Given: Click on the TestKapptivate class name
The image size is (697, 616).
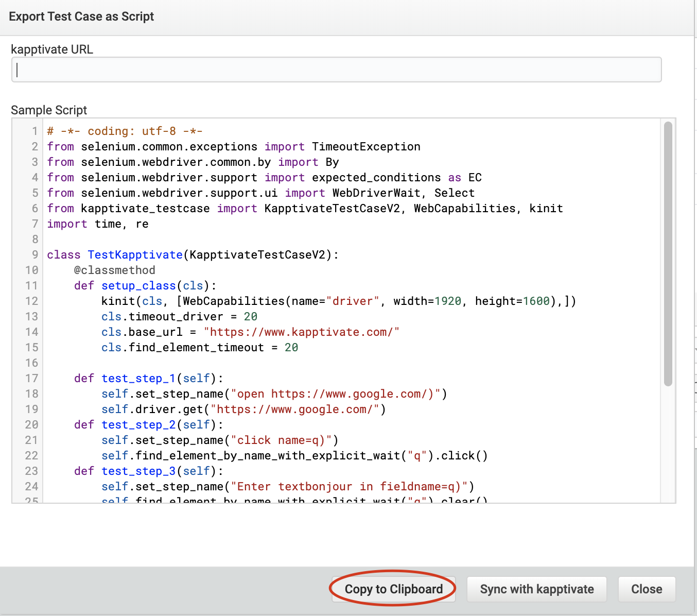Looking at the screenshot, I should point(135,255).
